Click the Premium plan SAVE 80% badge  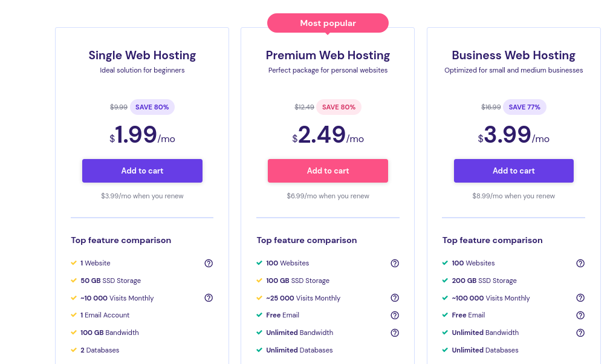(x=339, y=107)
